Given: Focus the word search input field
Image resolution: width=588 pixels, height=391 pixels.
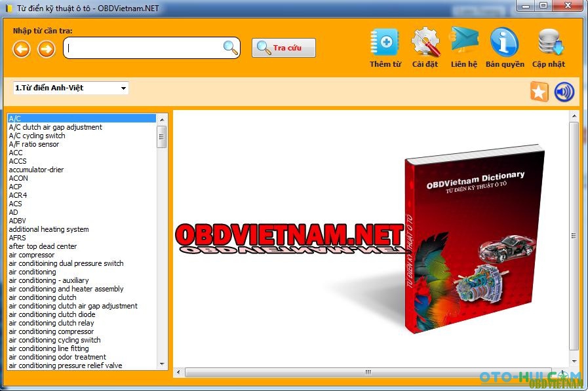Looking at the screenshot, I should coord(151,48).
